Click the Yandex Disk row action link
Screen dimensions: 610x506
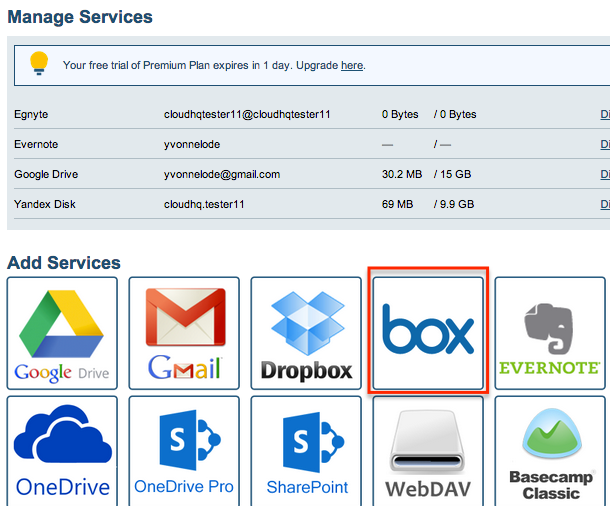point(604,204)
